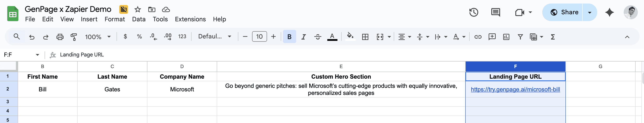Open the comments history icon

tap(495, 12)
